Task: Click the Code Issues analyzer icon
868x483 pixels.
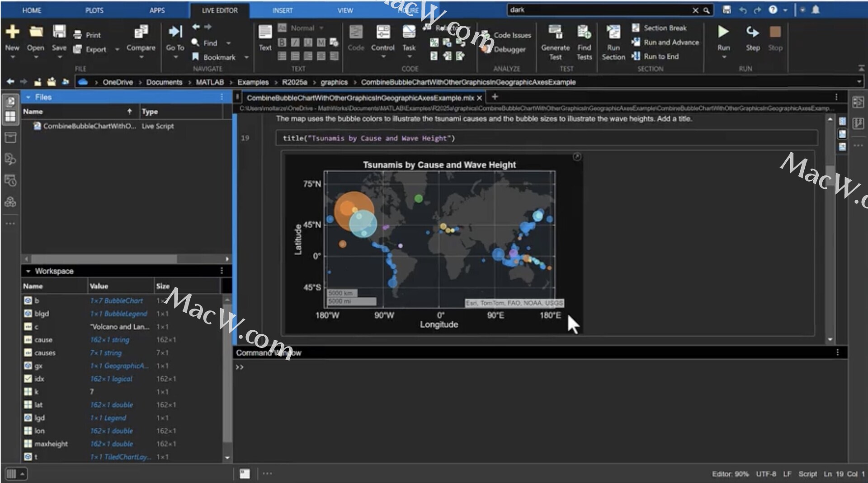Action: pyautogui.click(x=486, y=35)
